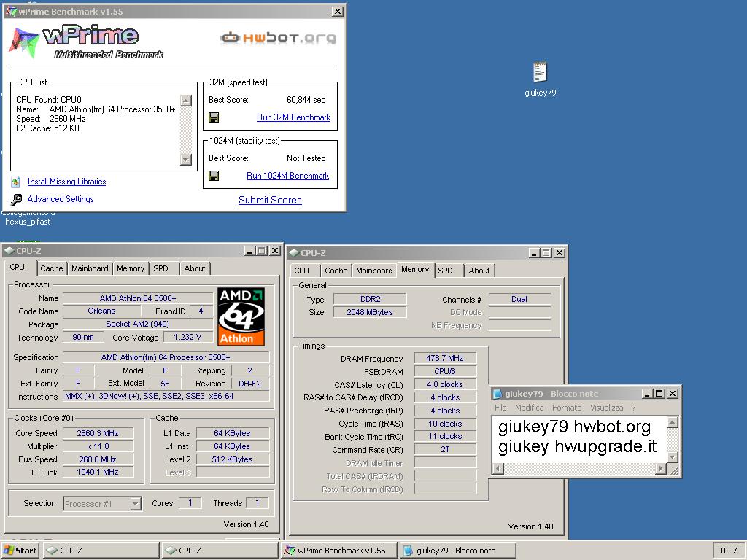This screenshot has height=560, width=747.
Task: Click the CAS# Latency 4.0 clocks field
Action: click(445, 384)
